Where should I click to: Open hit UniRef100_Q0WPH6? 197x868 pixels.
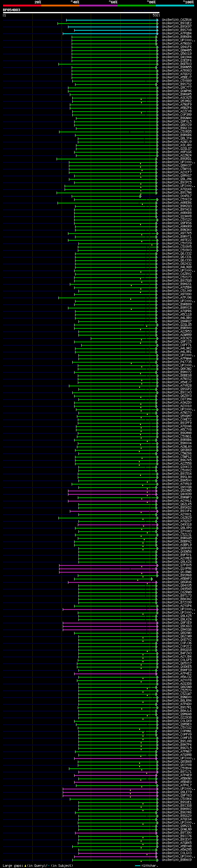[x=177, y=91]
